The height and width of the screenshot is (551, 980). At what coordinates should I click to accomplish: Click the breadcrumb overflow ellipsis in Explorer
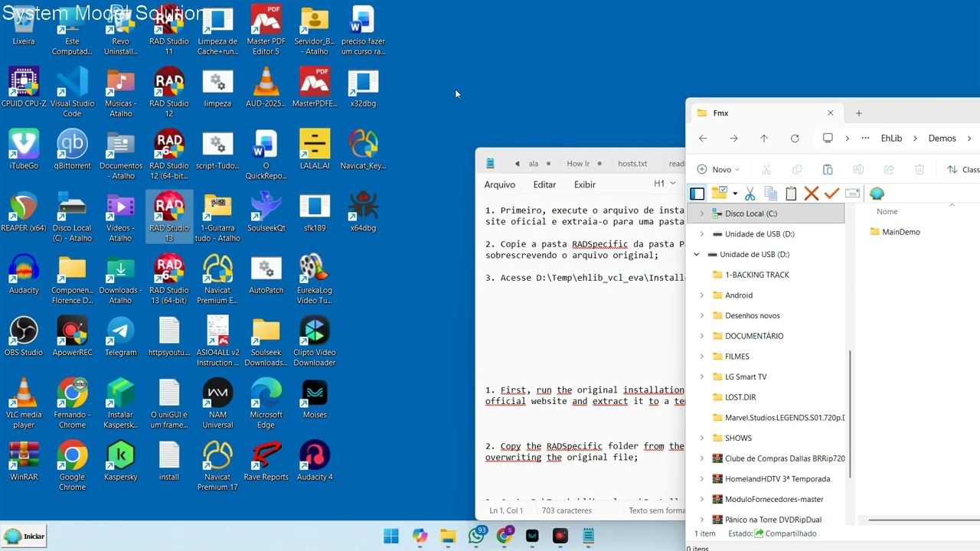click(865, 139)
